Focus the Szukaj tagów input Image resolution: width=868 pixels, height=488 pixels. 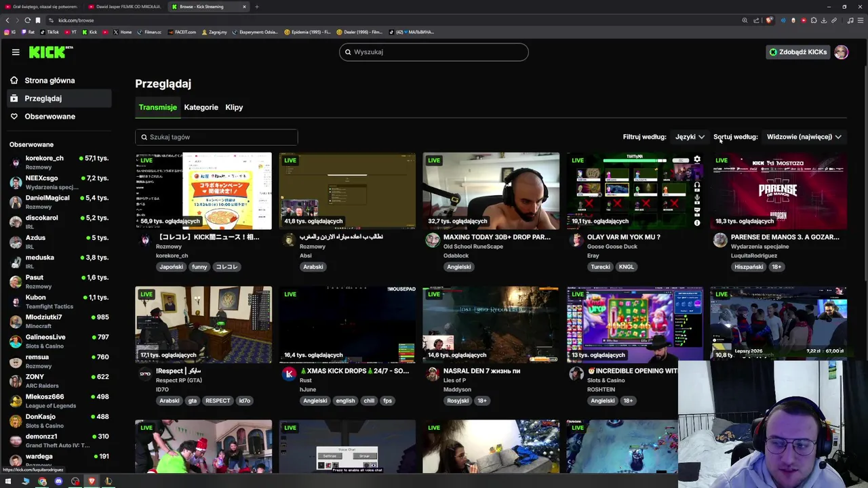(x=216, y=137)
